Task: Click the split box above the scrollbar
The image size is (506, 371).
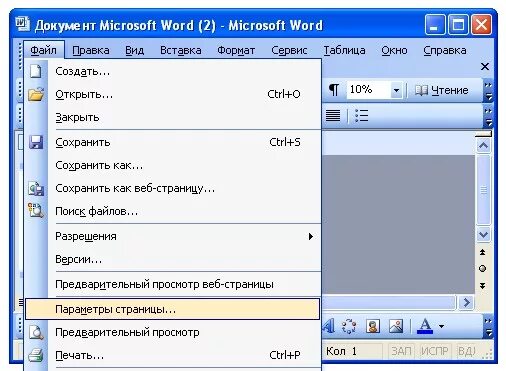Action: (x=483, y=134)
